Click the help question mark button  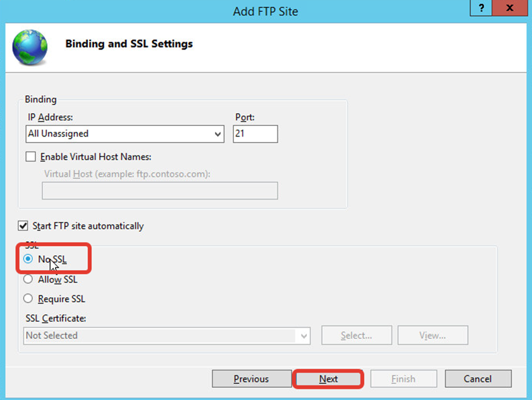481,8
